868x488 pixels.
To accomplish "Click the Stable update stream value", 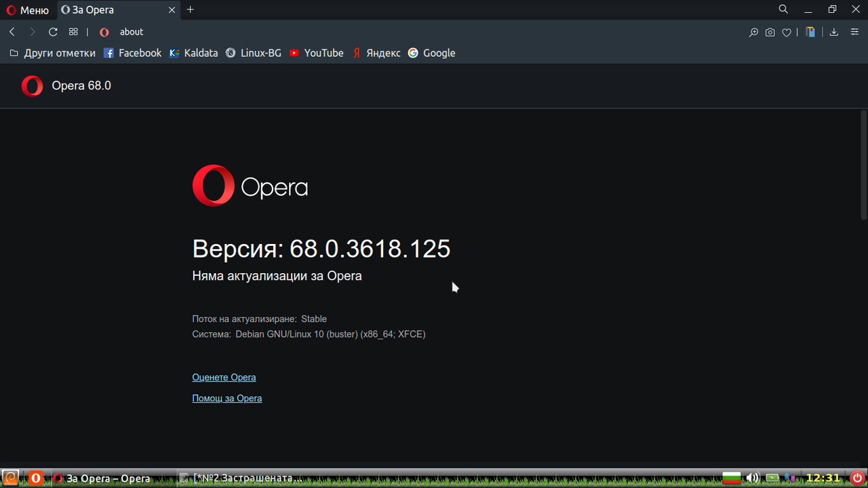I will (314, 319).
